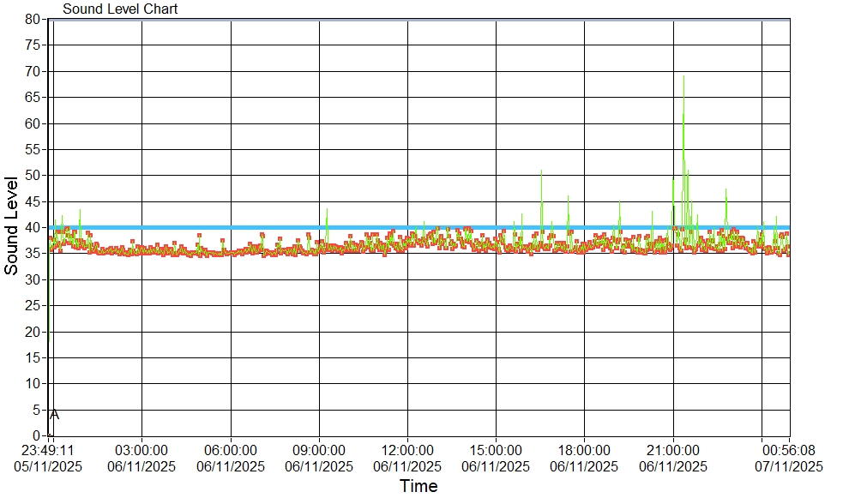Pick the 12:00:00 time axis label
The width and height of the screenshot is (849, 504).
407,450
